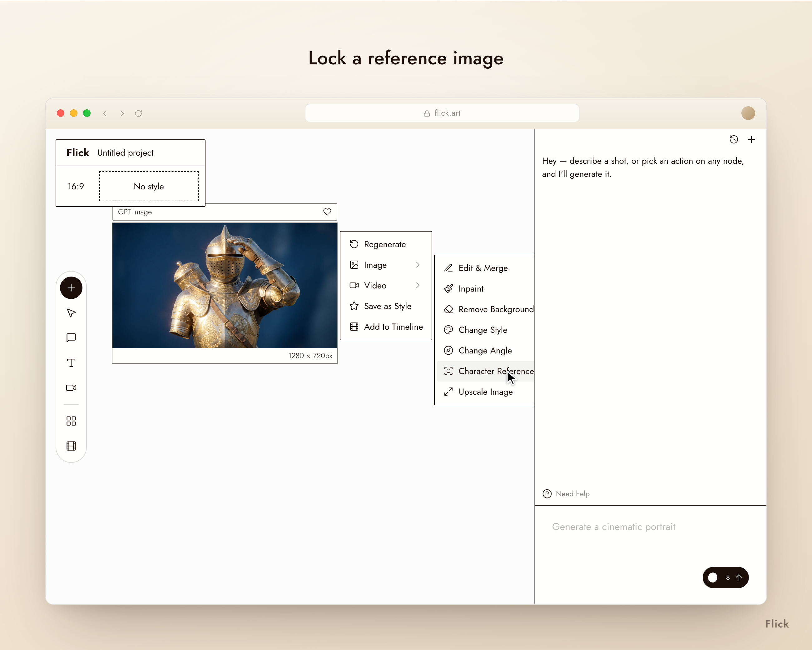Open the Need help link
This screenshot has height=650, width=812.
click(x=566, y=494)
